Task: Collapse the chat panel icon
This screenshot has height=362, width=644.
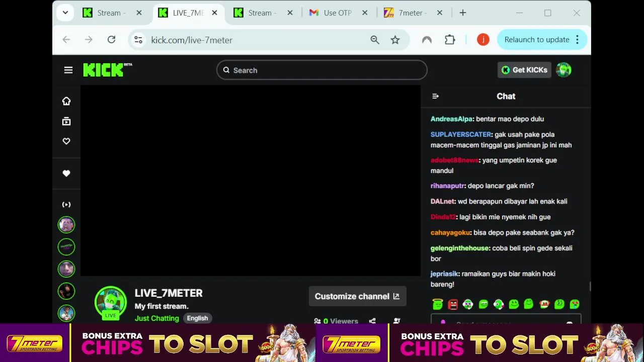Action: point(436,96)
